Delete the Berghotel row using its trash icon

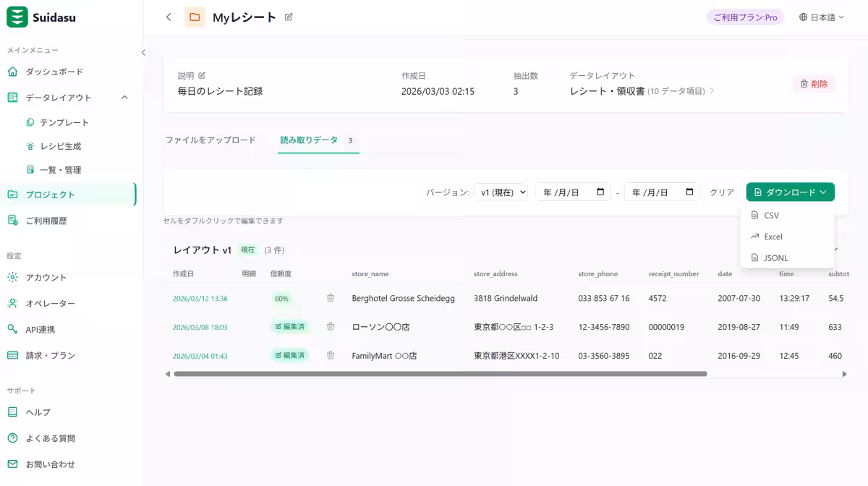[331, 298]
